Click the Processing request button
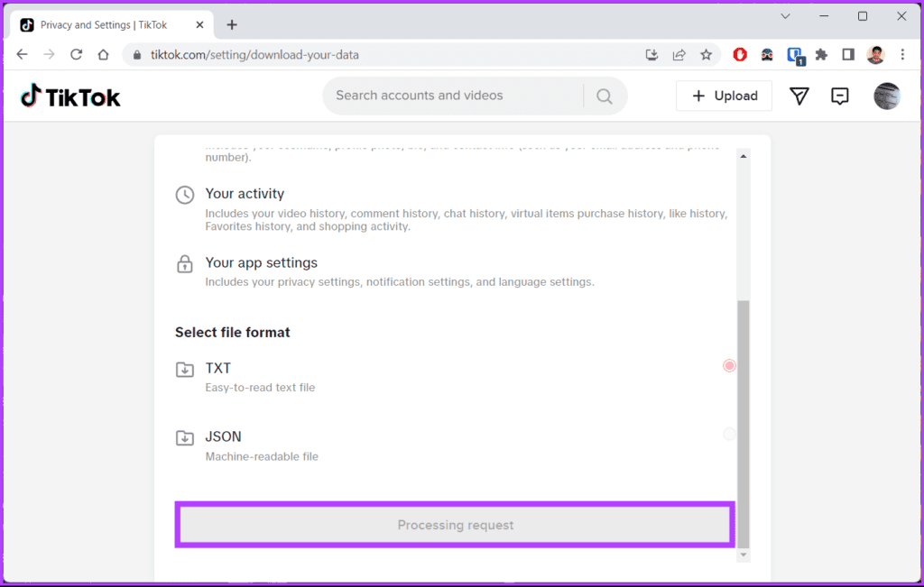 (455, 525)
